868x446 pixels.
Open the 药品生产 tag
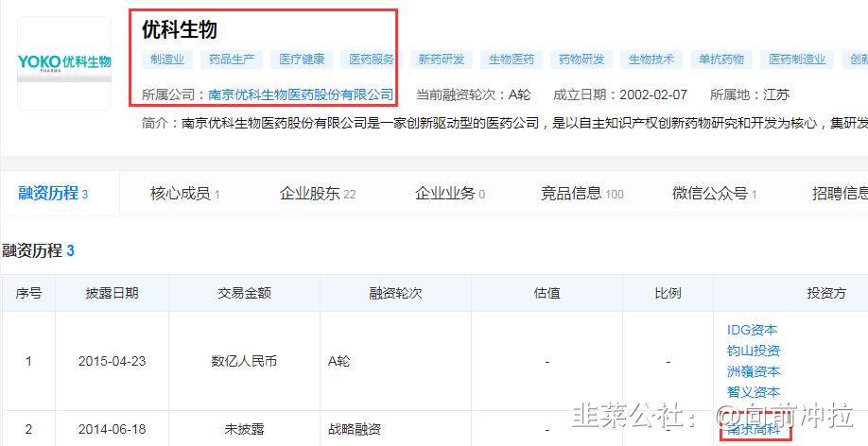(232, 60)
